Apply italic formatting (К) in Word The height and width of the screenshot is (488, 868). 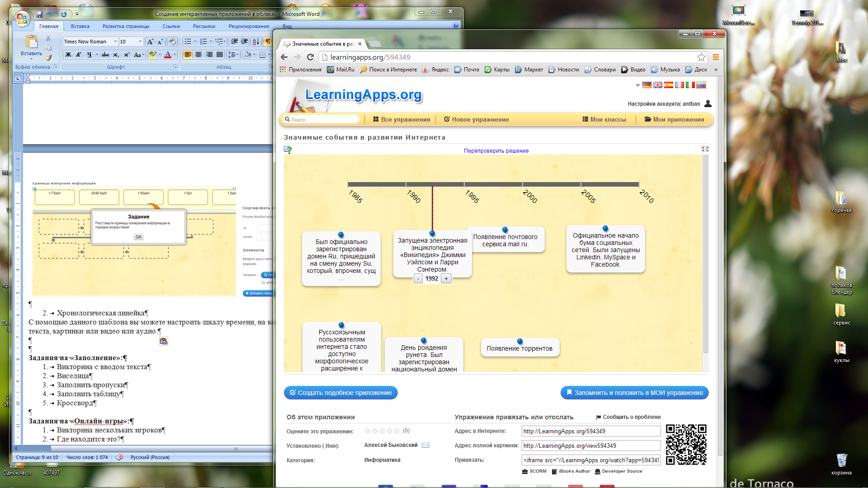[79, 55]
